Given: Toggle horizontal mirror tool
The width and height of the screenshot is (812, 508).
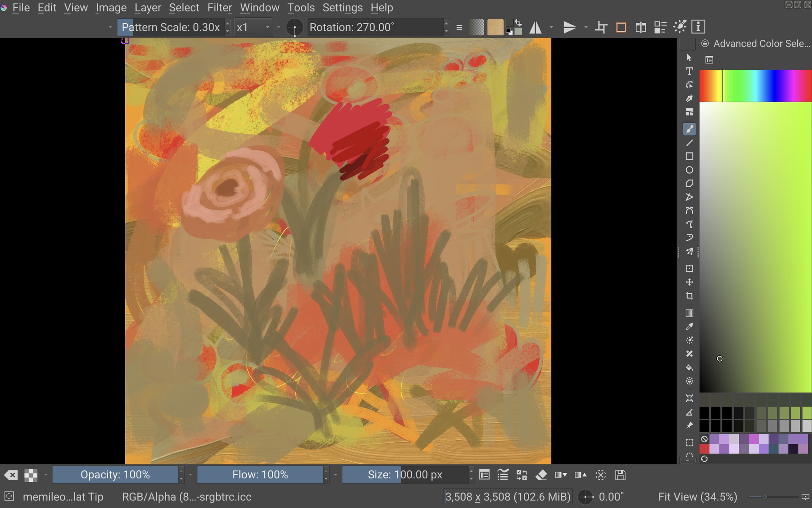Looking at the screenshot, I should [535, 28].
